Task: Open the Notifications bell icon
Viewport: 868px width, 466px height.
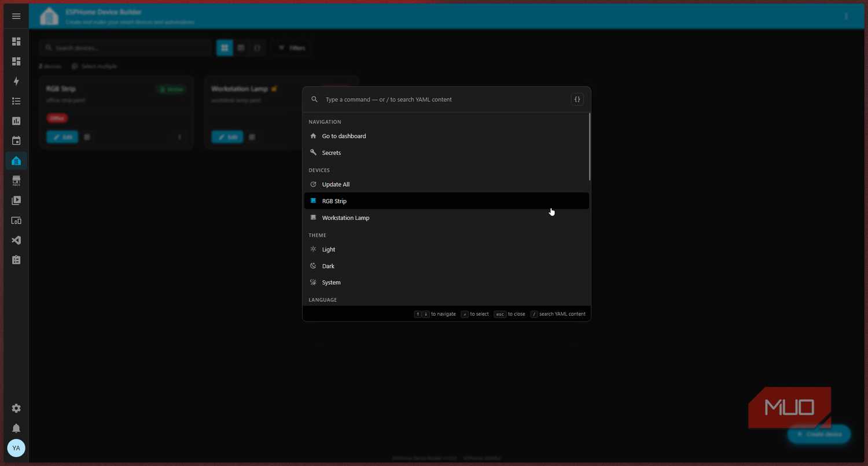Action: 16,428
